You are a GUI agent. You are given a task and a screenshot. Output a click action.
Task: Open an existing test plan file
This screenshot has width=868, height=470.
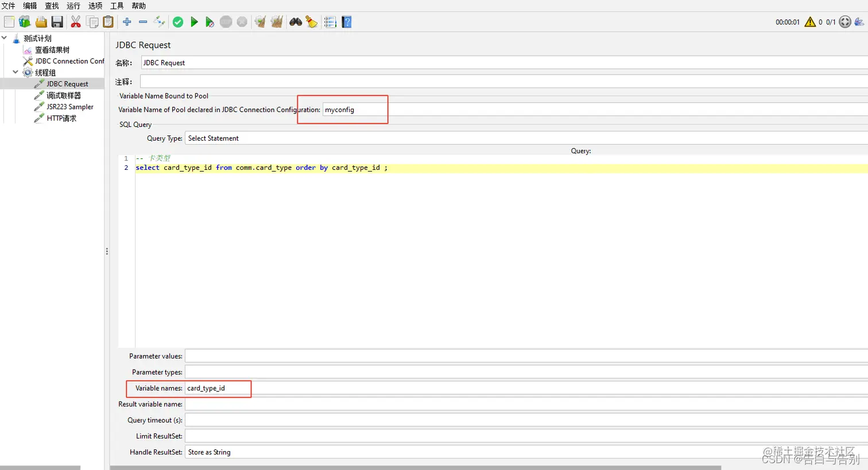(41, 22)
